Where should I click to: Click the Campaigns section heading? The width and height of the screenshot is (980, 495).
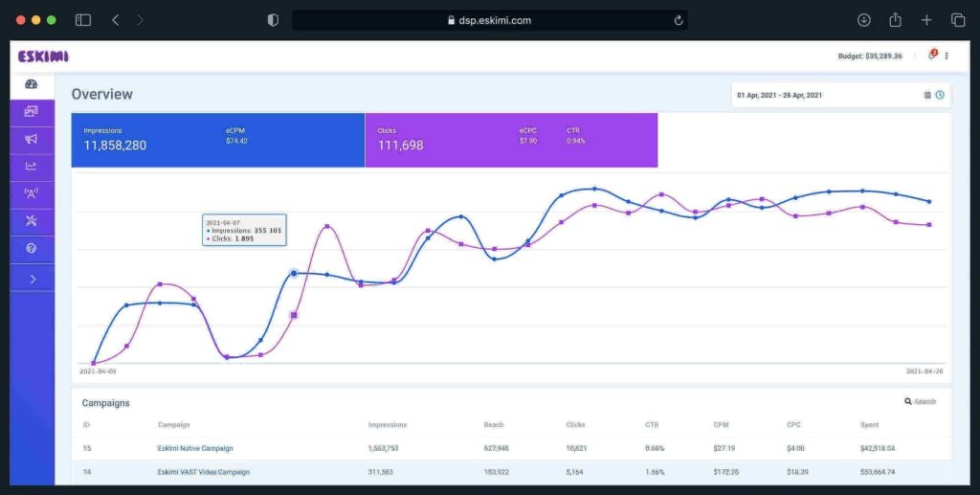[x=105, y=403]
